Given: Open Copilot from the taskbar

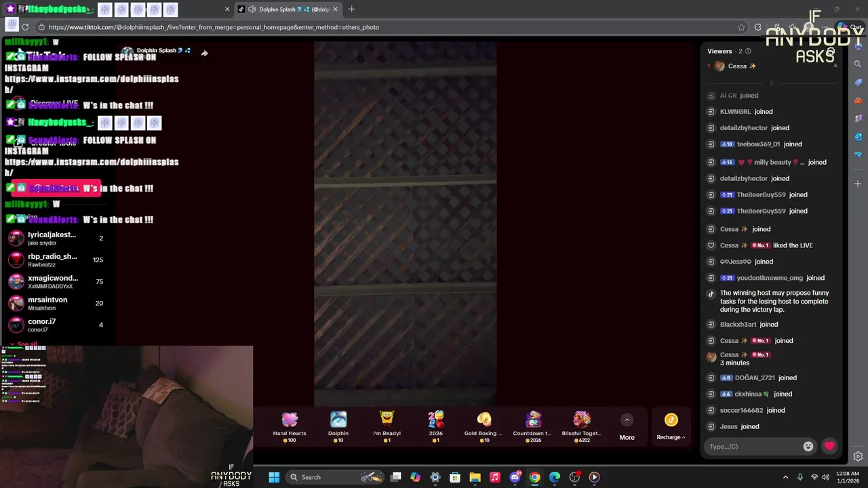Looking at the screenshot, I should point(416,477).
